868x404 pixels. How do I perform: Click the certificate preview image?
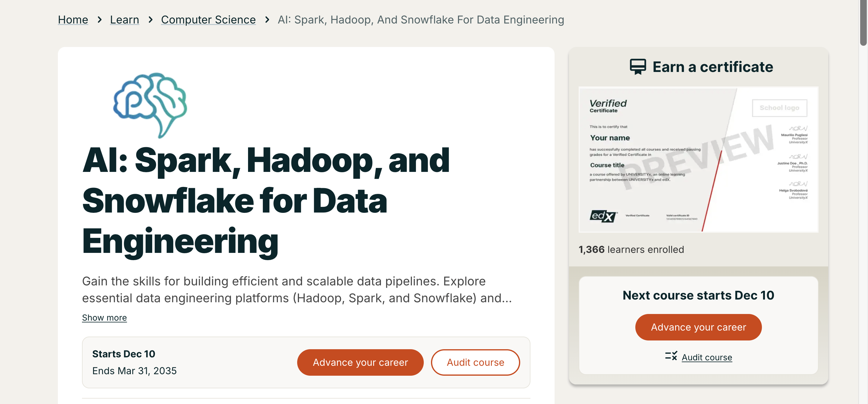(x=698, y=159)
